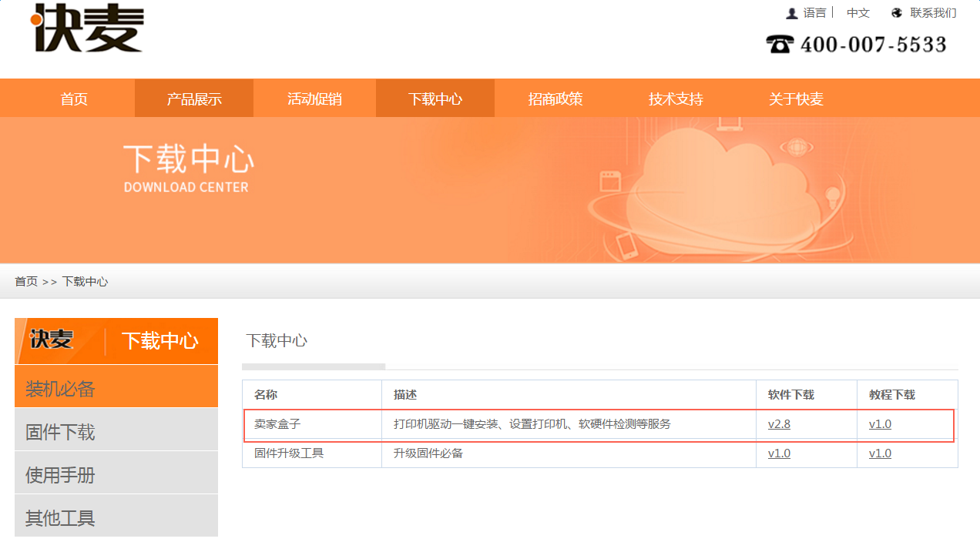
Task: Click the DOWNLOAD CENTER banner text
Action: 186,187
